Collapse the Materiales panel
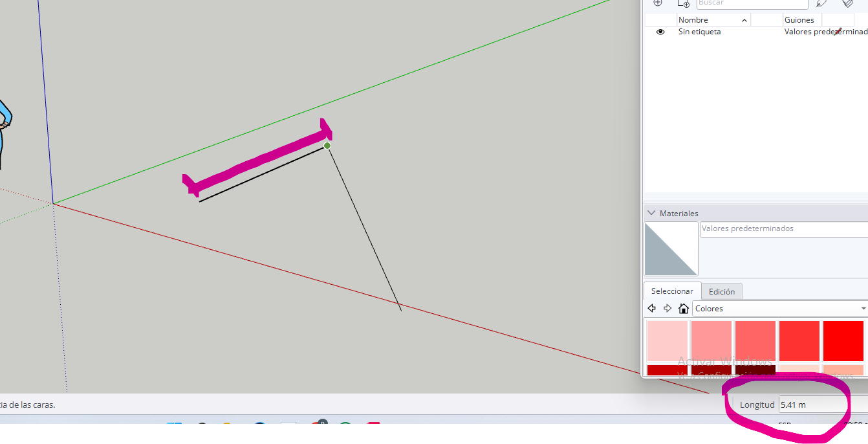Image resolution: width=868 pixels, height=444 pixels. click(x=651, y=213)
